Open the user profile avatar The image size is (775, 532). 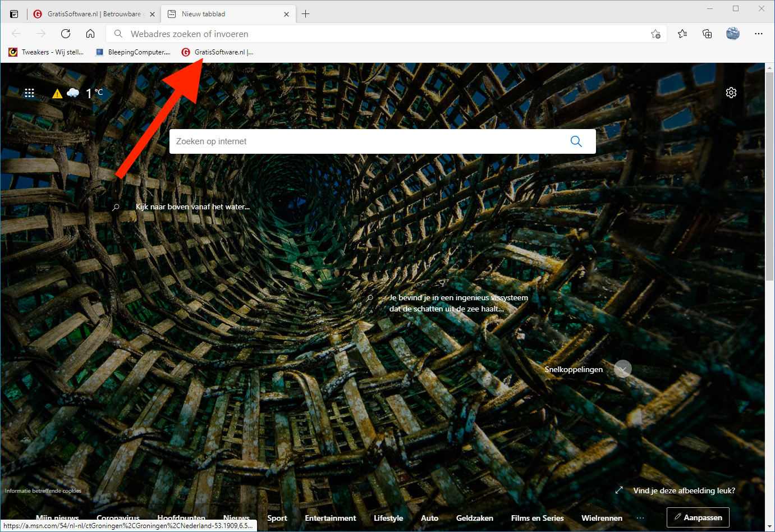[x=732, y=34]
